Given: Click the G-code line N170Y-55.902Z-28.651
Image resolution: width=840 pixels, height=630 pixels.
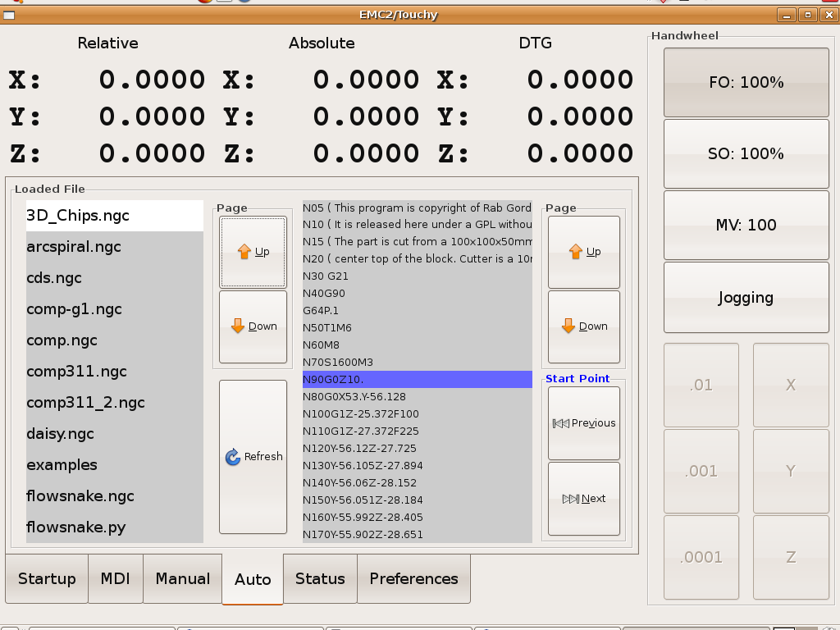Looking at the screenshot, I should click(x=418, y=534).
